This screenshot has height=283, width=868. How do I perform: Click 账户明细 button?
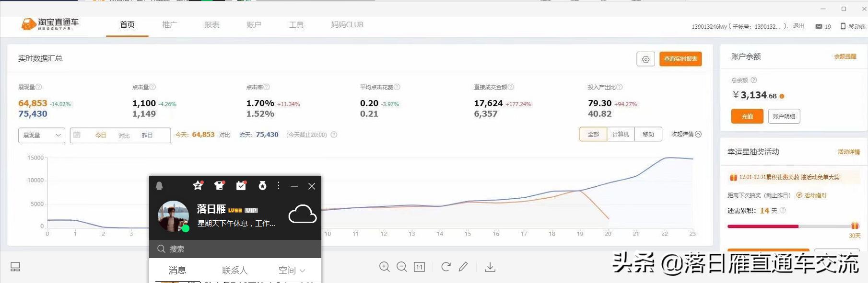[784, 116]
